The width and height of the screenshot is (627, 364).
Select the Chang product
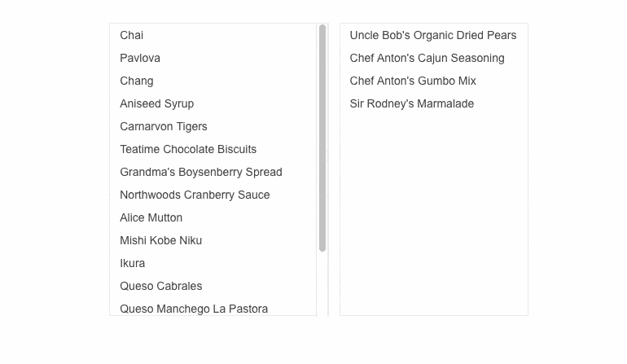(137, 81)
